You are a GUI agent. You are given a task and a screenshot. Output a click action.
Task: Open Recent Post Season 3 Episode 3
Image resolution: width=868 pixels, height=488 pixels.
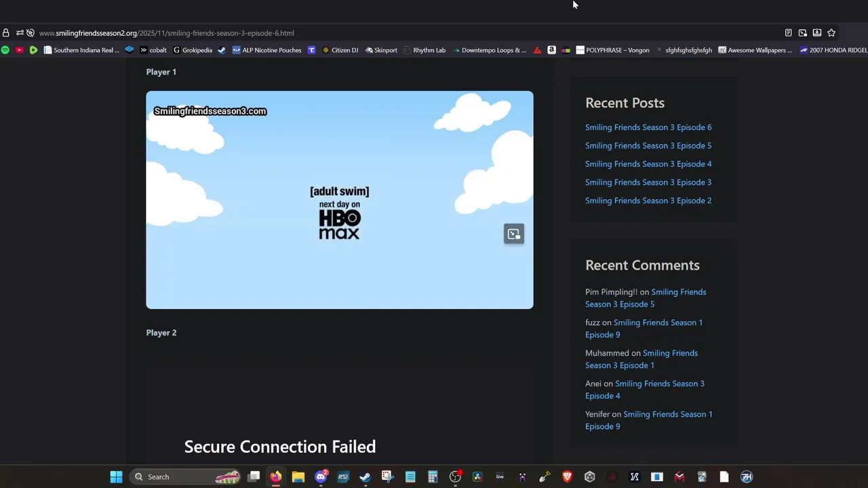[x=648, y=182]
